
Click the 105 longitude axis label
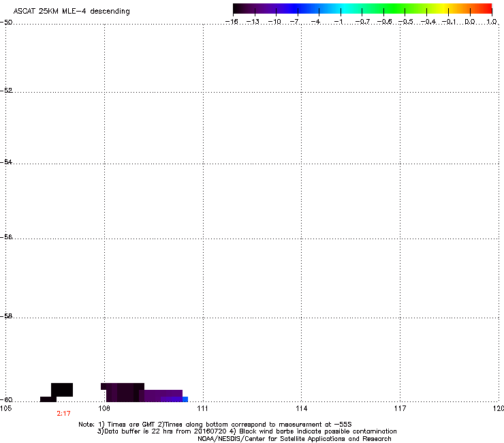pyautogui.click(x=5, y=408)
